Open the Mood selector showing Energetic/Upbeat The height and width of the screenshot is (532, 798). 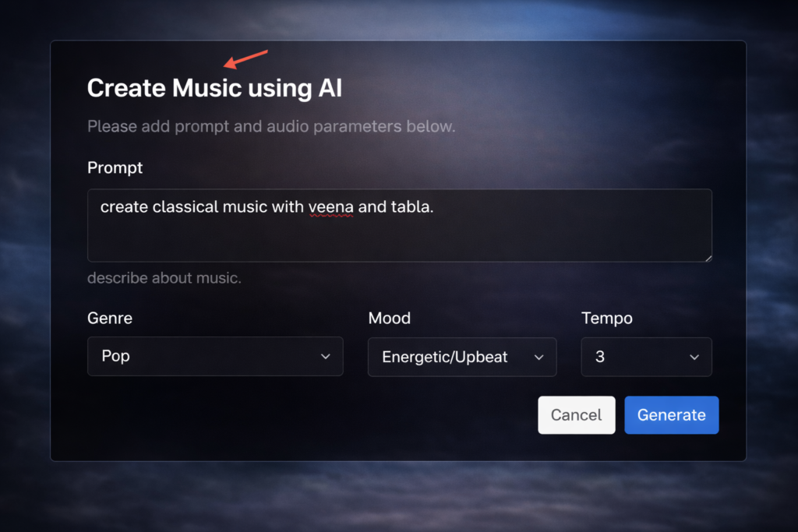pyautogui.click(x=461, y=357)
